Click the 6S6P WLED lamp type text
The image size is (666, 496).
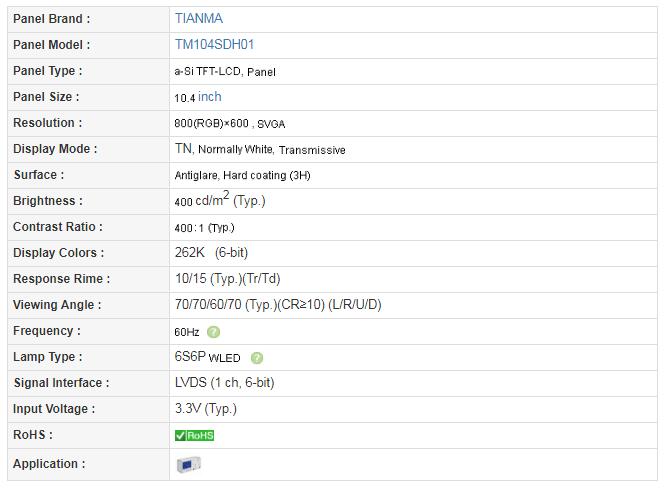coord(207,357)
